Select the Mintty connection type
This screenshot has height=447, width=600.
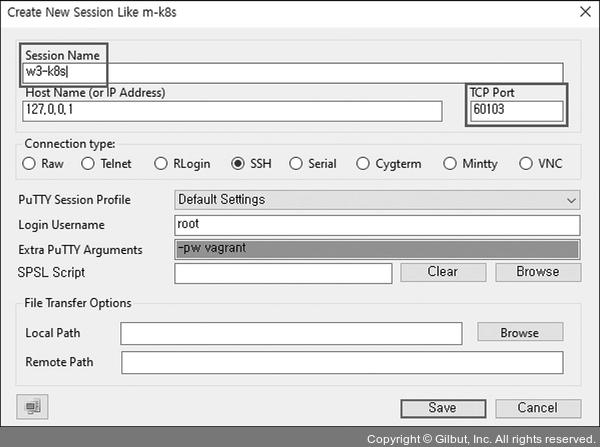click(x=449, y=163)
